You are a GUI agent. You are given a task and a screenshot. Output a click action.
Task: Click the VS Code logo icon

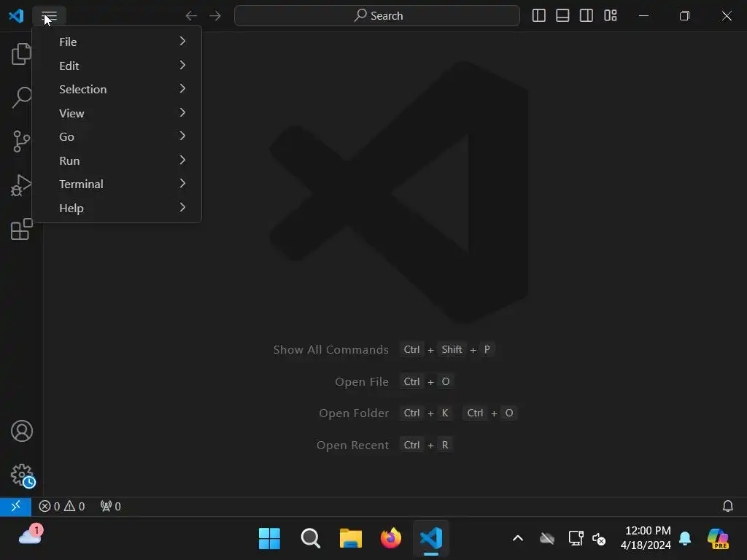16,16
